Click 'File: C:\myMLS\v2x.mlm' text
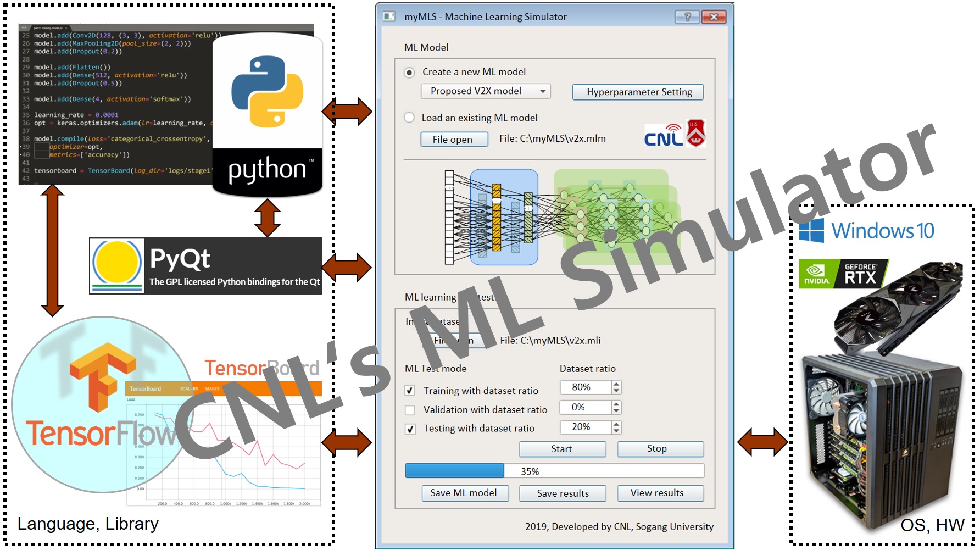Viewport: 980px width, 550px height. (x=553, y=138)
